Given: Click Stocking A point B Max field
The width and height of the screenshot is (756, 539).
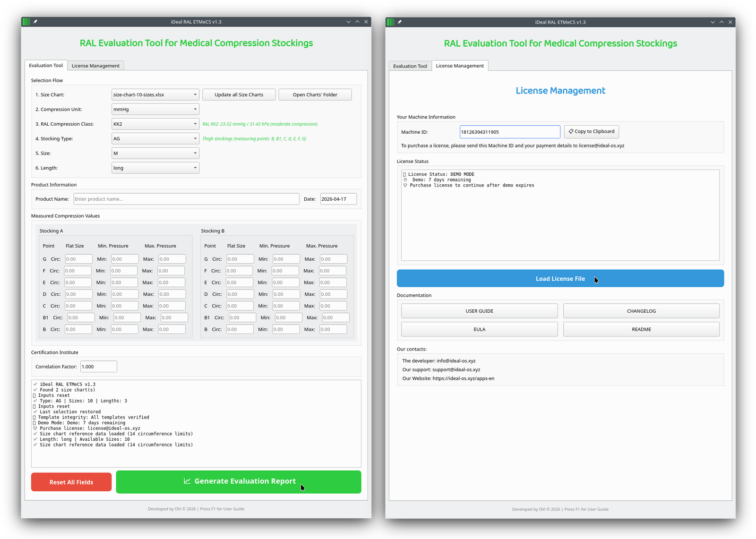Looking at the screenshot, I should [172, 329].
